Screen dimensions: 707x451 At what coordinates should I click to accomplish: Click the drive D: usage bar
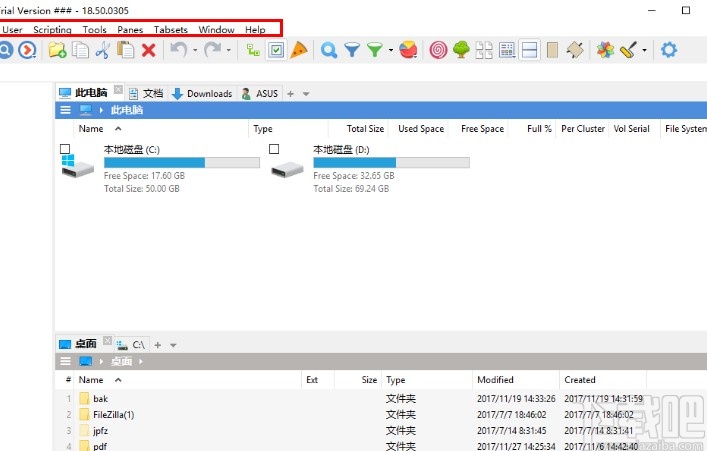point(391,162)
